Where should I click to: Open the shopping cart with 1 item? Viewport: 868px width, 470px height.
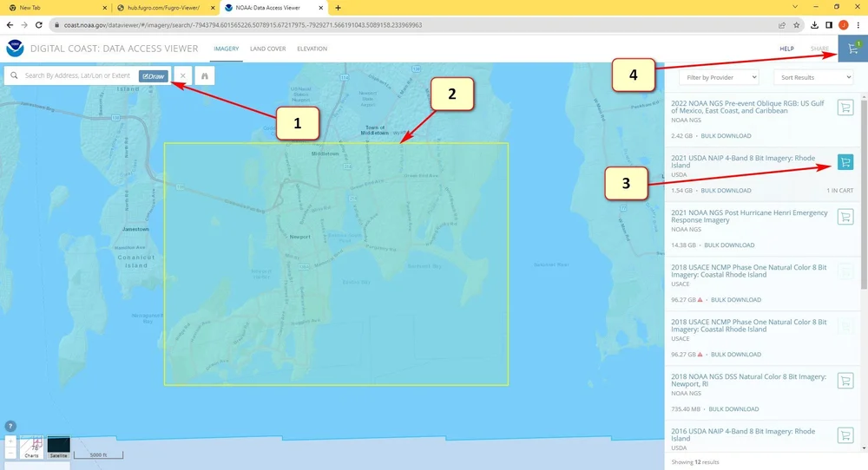tap(853, 49)
